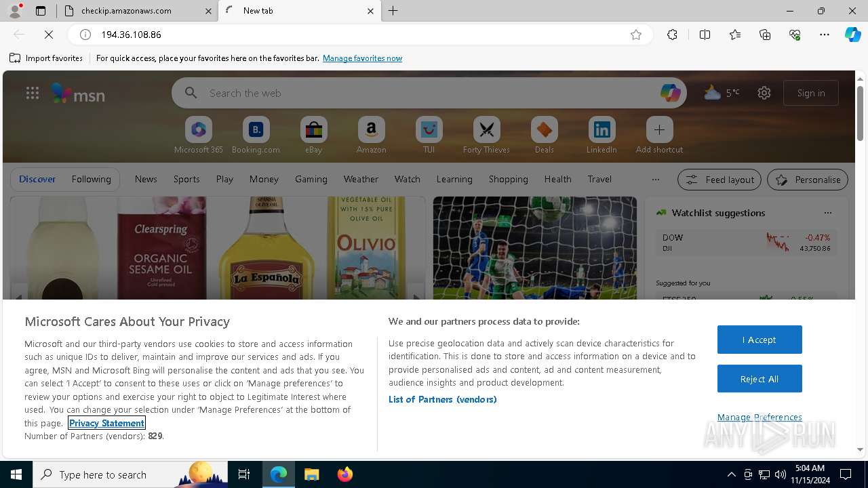The image size is (868, 488).
Task: Open a new tab with plus button
Action: (x=393, y=11)
